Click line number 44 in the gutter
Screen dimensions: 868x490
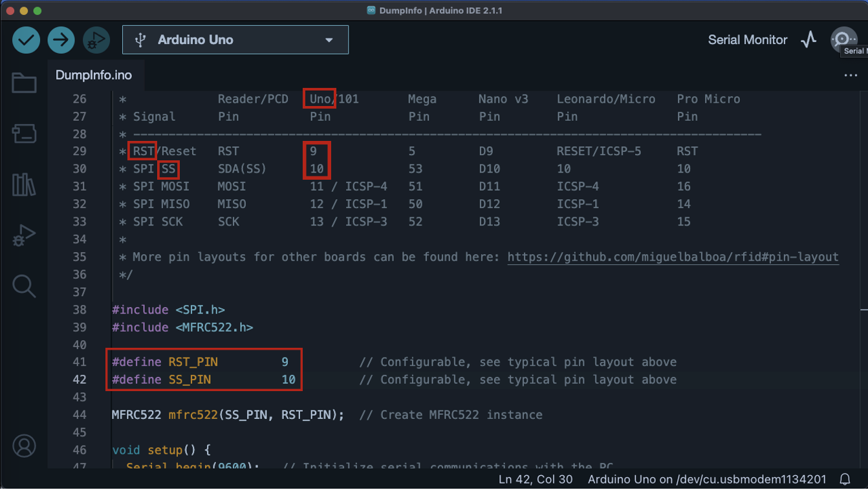pyautogui.click(x=80, y=415)
